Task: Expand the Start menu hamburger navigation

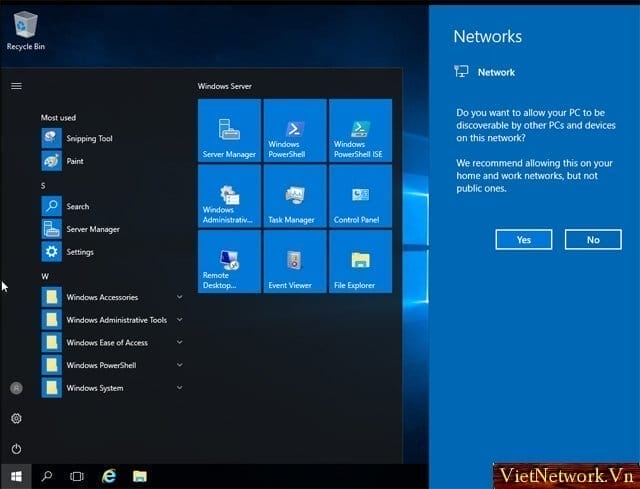Action: 16,86
